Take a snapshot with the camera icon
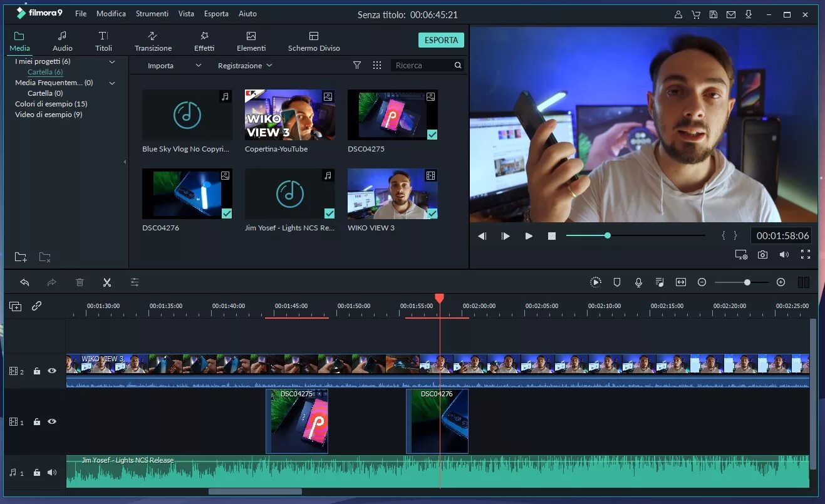 tap(762, 255)
